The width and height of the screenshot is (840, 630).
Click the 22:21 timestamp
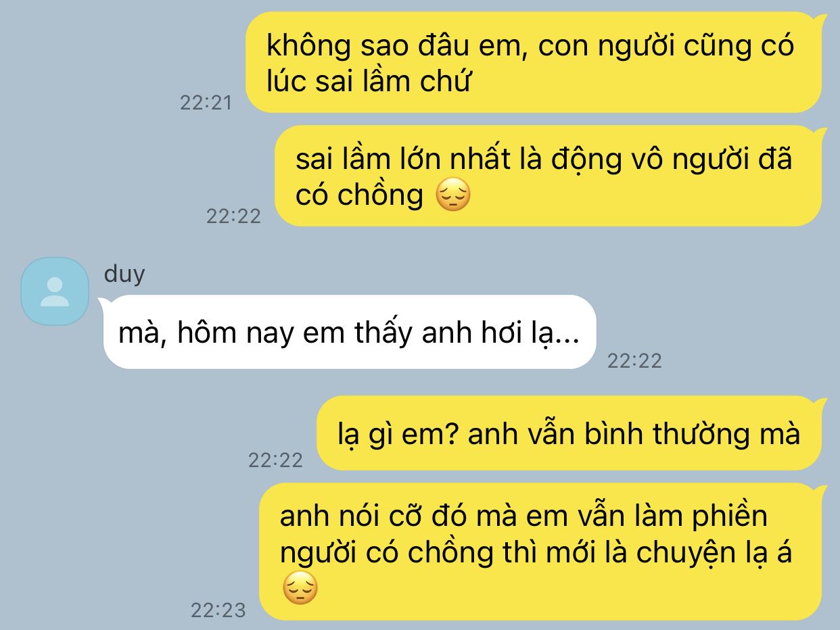pos(206,103)
